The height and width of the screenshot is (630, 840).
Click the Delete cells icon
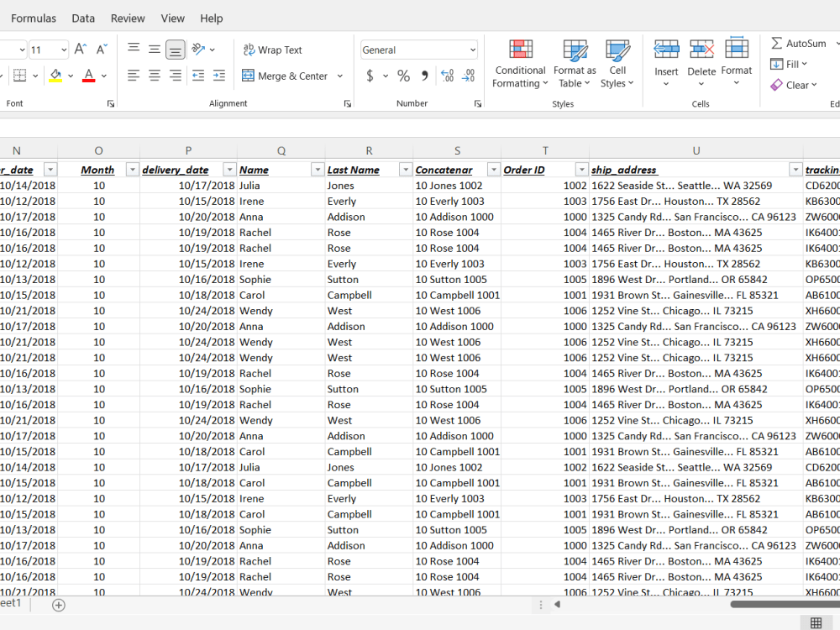701,50
